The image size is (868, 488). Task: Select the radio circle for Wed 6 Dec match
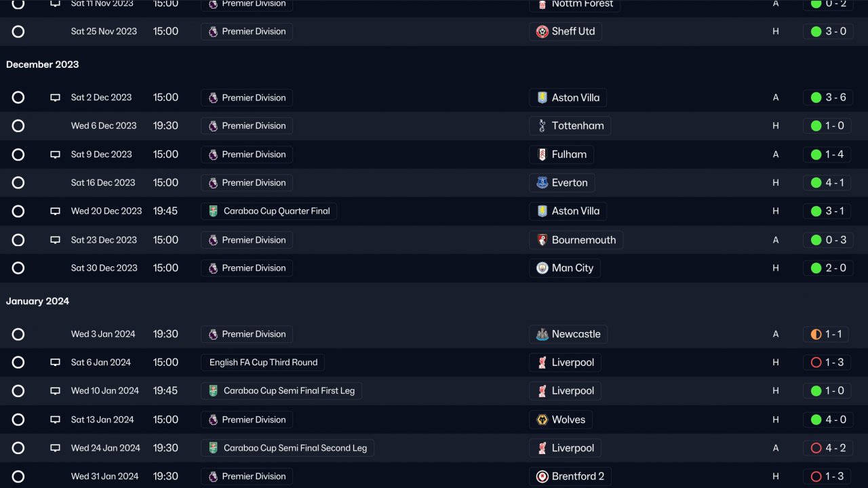(18, 126)
